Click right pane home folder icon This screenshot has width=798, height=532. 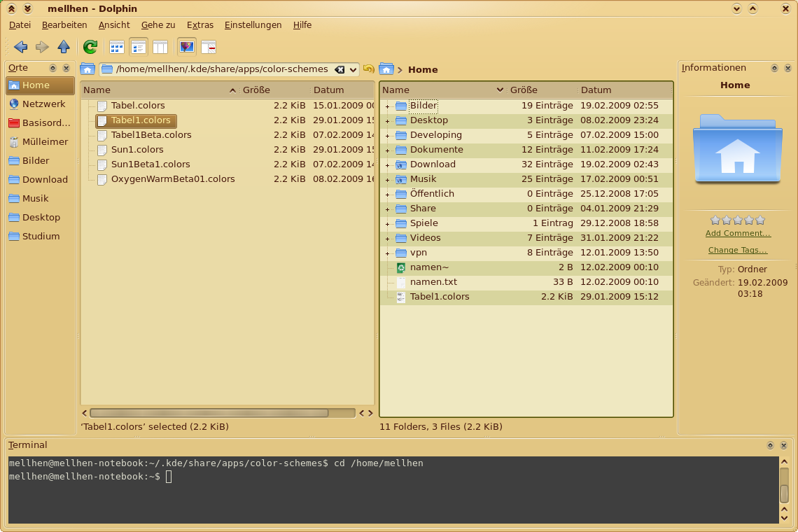point(386,69)
